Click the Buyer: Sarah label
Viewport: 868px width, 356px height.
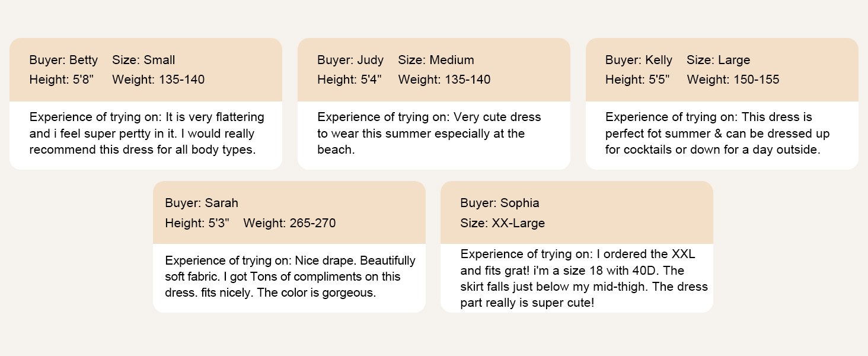coord(202,203)
